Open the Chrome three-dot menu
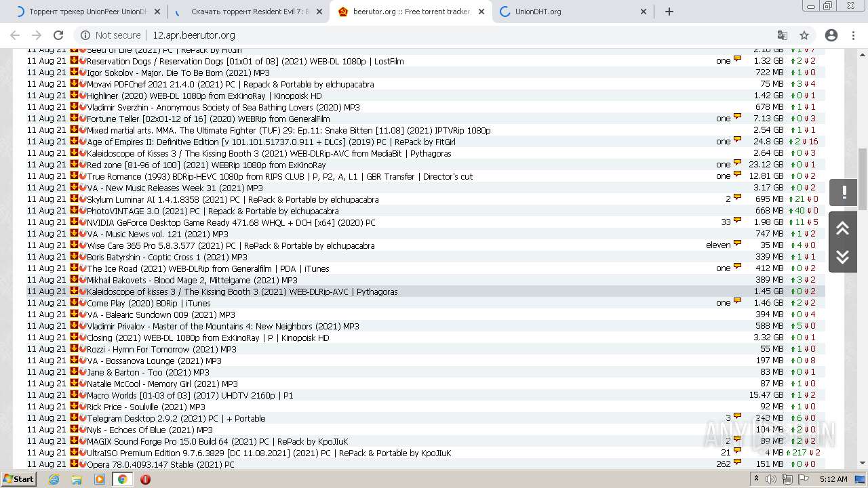The width and height of the screenshot is (868, 488). (x=853, y=35)
